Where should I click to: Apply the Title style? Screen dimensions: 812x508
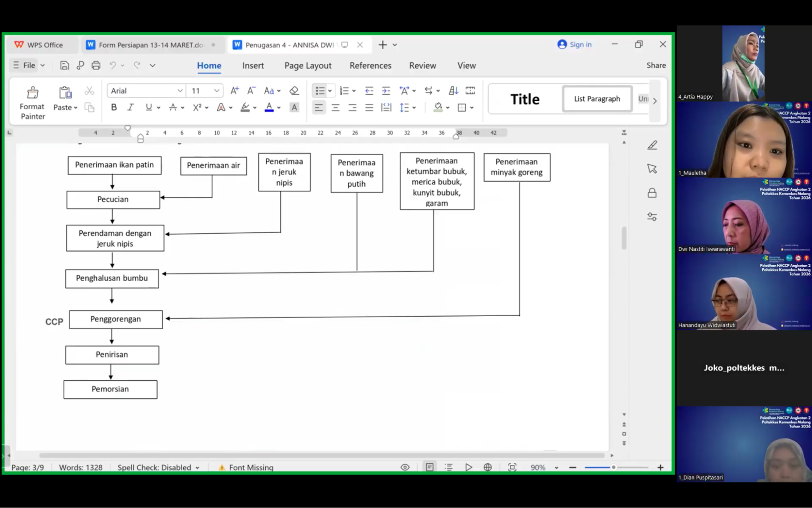click(x=525, y=99)
